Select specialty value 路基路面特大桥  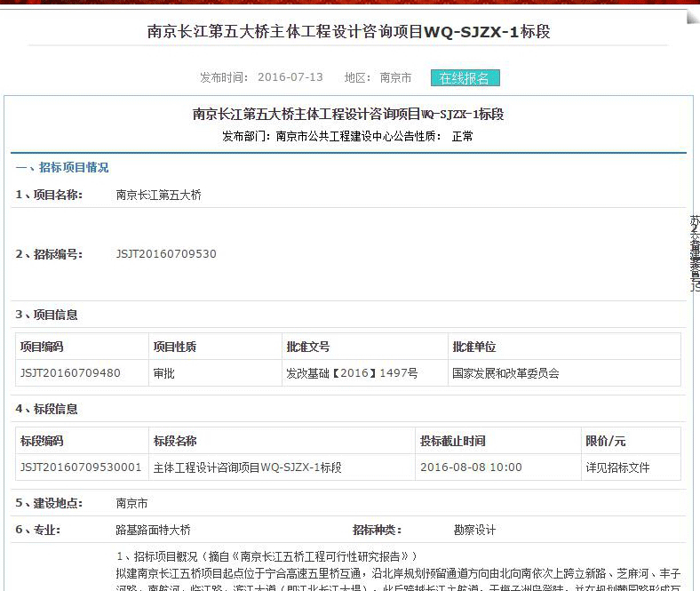[153, 531]
